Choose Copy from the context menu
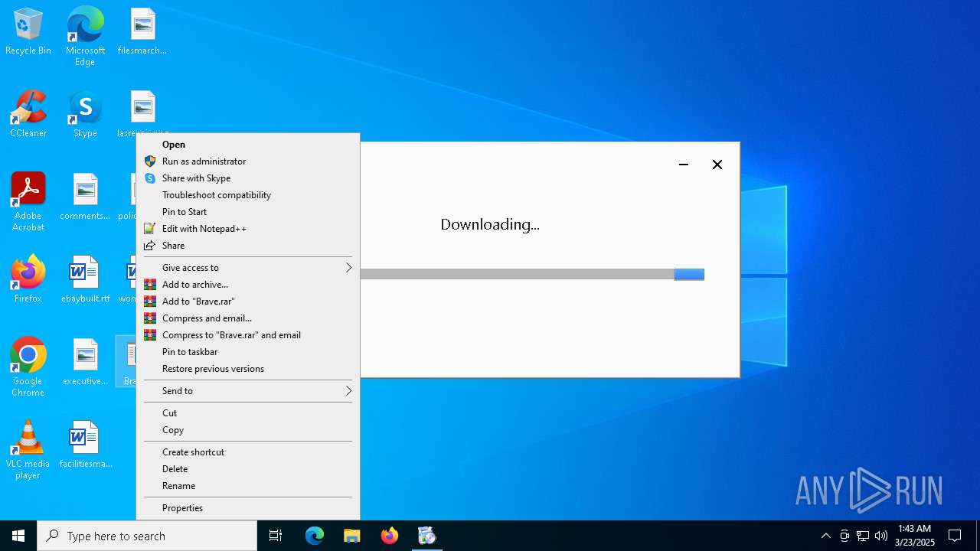Screen dimensions: 980x551 point(248,430)
